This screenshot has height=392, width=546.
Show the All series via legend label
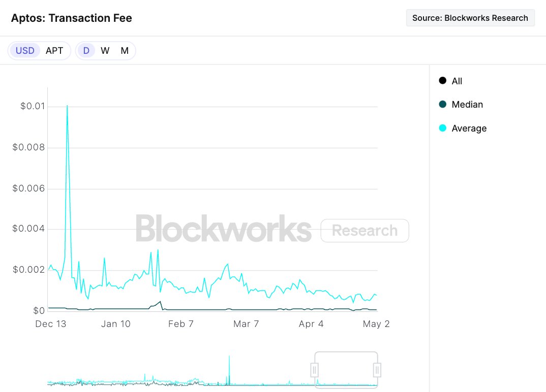pyautogui.click(x=457, y=81)
